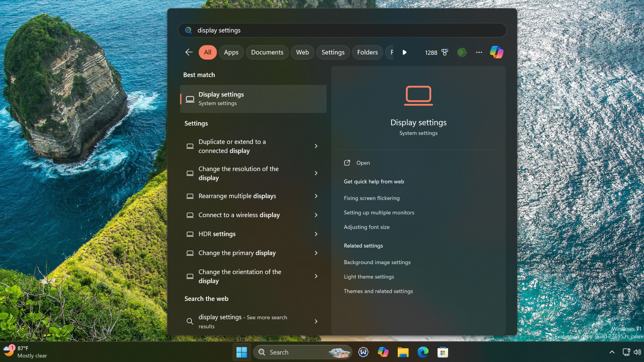This screenshot has height=362, width=644.
Task: Launch Microsoft Edge from the taskbar
Action: coord(423,352)
